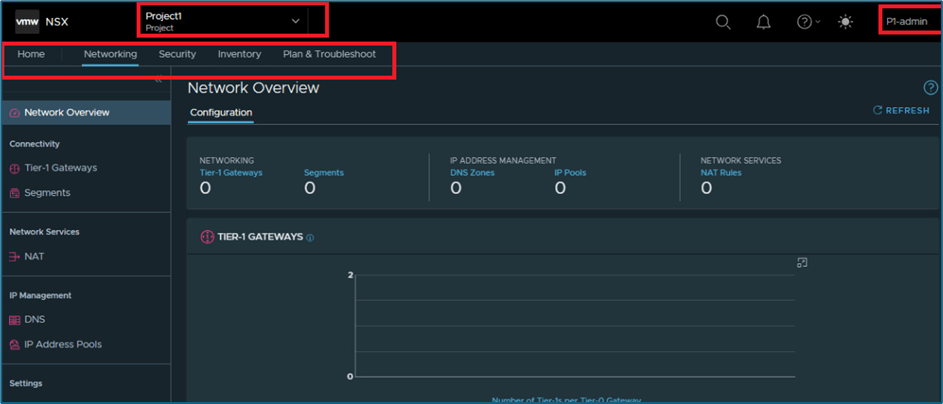Click the DNS Zones link

(x=472, y=173)
